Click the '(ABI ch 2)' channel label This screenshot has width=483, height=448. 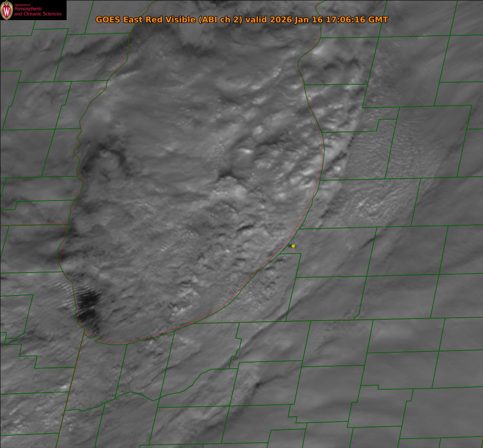coord(220,20)
